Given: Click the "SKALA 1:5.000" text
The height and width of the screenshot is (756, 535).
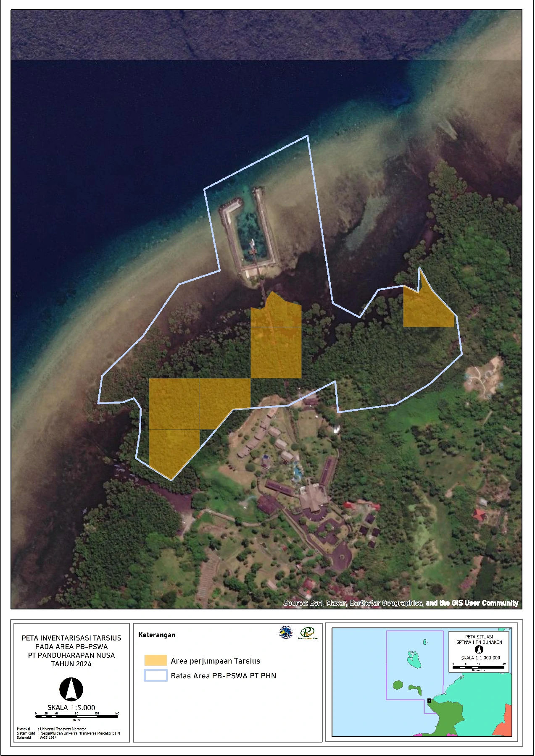Looking at the screenshot, I should tap(71, 708).
